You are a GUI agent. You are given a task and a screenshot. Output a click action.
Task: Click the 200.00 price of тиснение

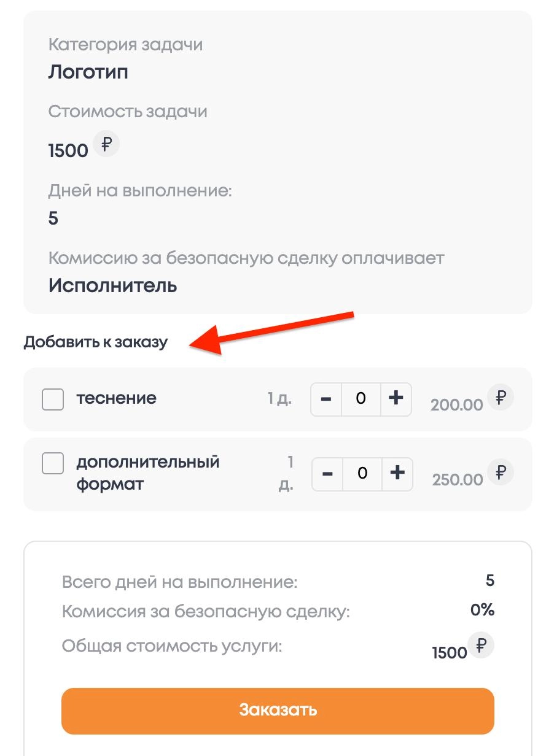click(456, 405)
